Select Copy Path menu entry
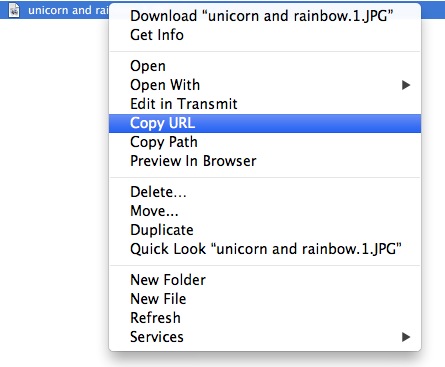This screenshot has height=367, width=445. point(265,142)
